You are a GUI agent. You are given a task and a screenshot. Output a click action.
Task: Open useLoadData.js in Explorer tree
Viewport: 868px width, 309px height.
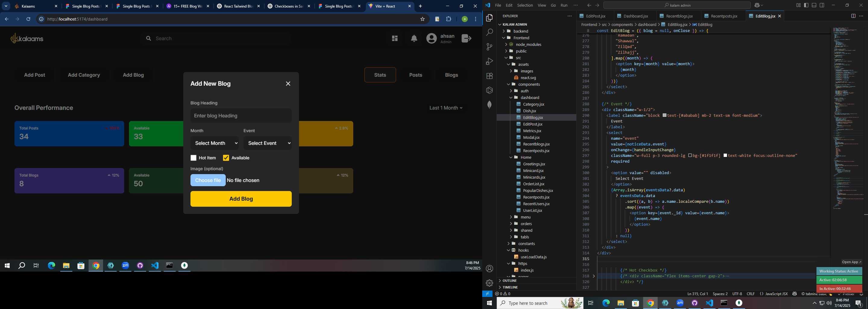tap(533, 257)
